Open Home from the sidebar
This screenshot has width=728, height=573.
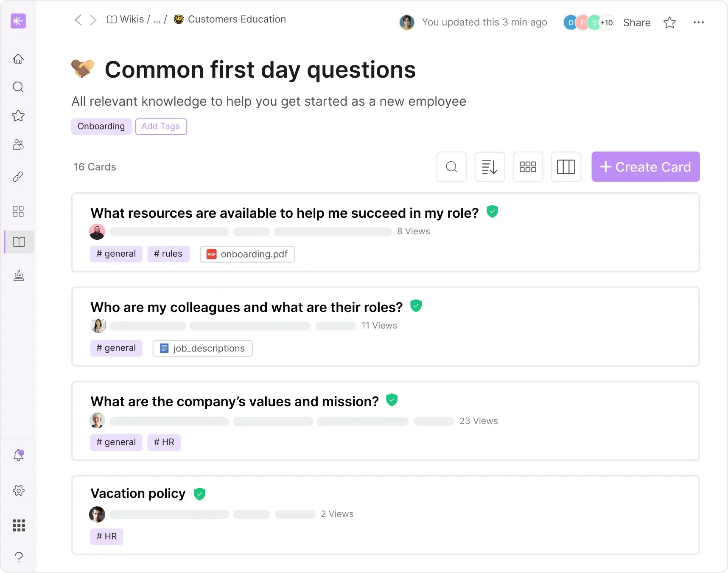pyautogui.click(x=18, y=59)
